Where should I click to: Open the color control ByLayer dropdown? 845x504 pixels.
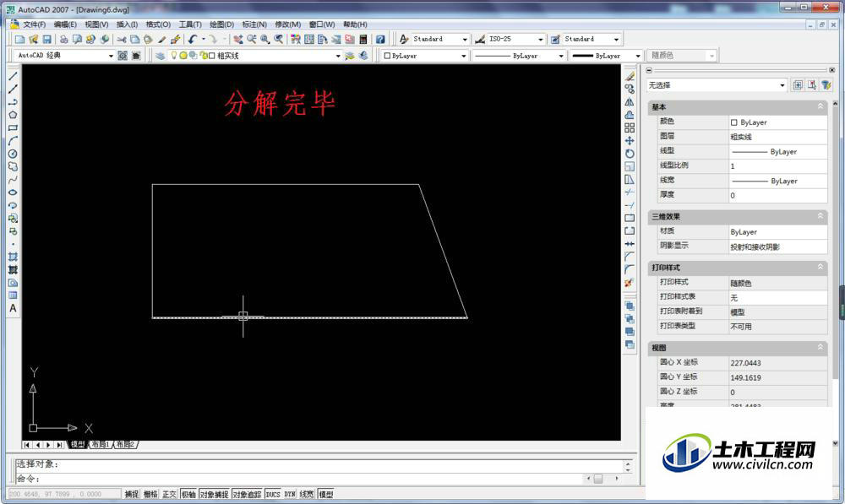click(463, 56)
